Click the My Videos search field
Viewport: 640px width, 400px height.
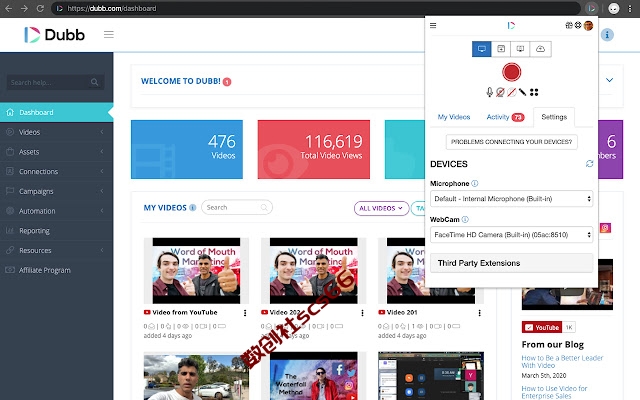(x=237, y=207)
